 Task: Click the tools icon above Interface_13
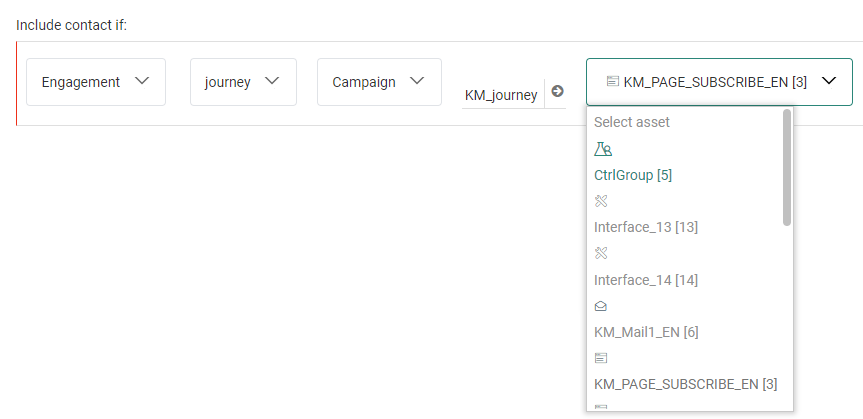tap(601, 201)
